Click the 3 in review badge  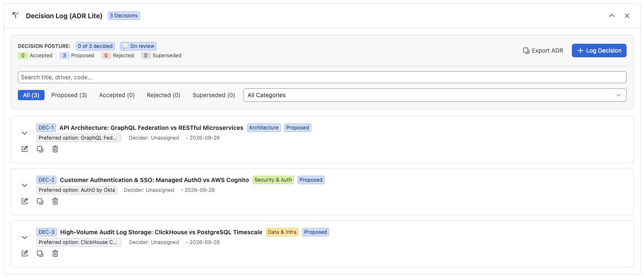tap(138, 46)
